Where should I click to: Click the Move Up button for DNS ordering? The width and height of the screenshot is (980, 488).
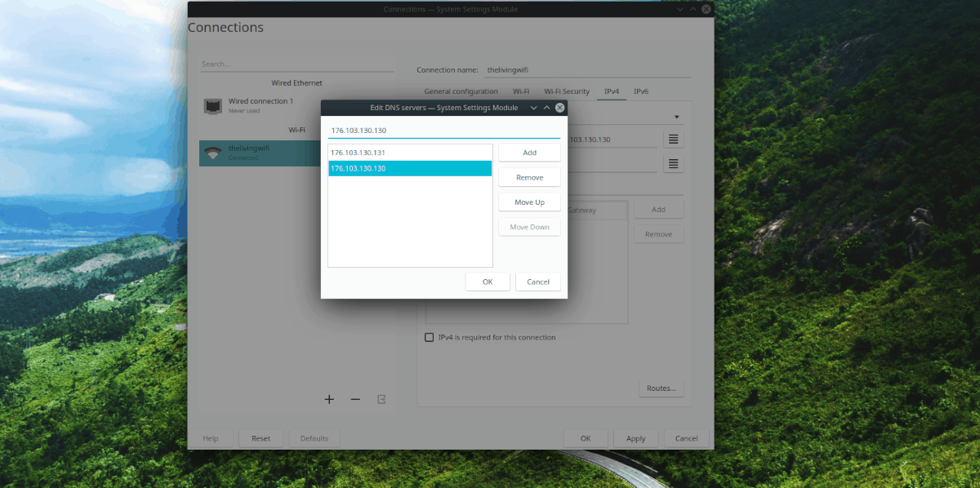coord(529,202)
